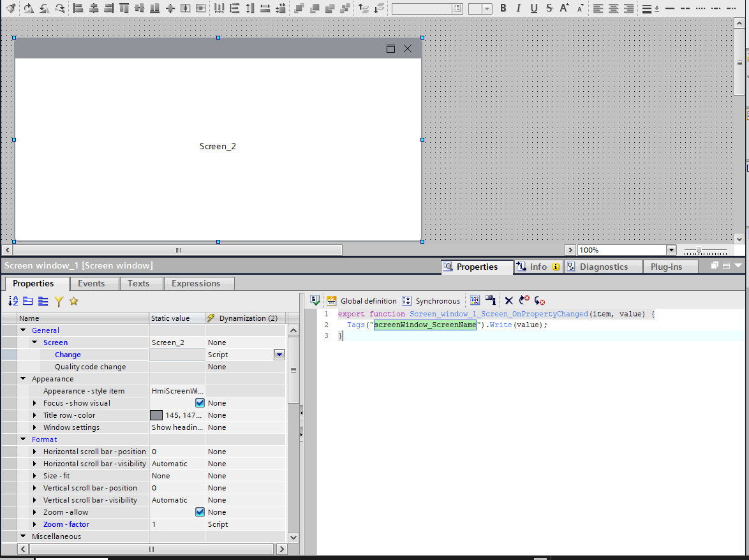Screen dimensions: 749x560
Task: Toggle the Zoom - allow checkbox
Action: (x=200, y=512)
